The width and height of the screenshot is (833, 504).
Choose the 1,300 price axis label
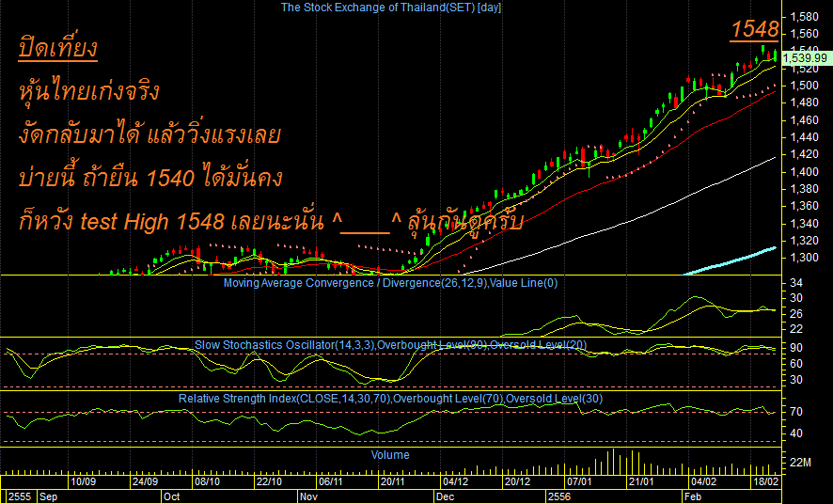click(x=805, y=258)
